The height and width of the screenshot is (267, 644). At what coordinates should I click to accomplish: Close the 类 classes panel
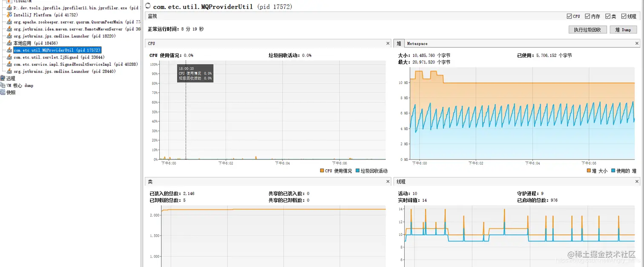(x=388, y=182)
